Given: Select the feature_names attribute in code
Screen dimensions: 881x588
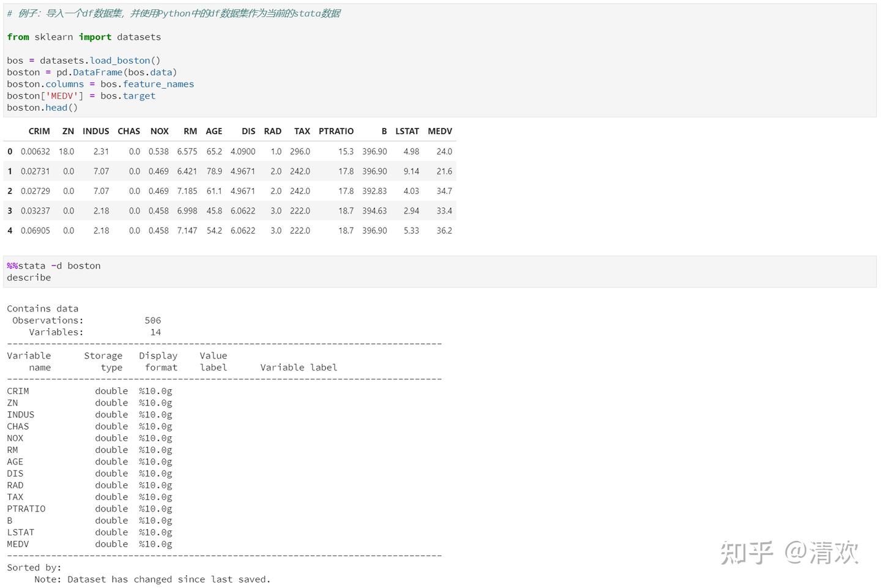Looking at the screenshot, I should (158, 84).
